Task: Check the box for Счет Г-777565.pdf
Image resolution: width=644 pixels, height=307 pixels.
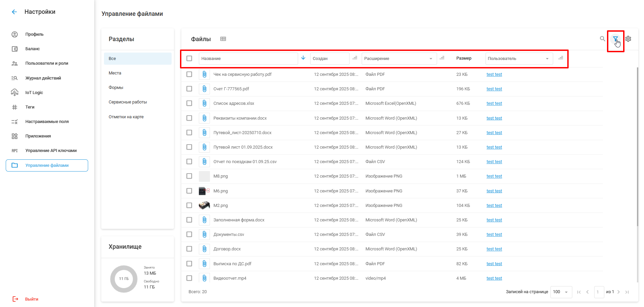Action: click(189, 89)
